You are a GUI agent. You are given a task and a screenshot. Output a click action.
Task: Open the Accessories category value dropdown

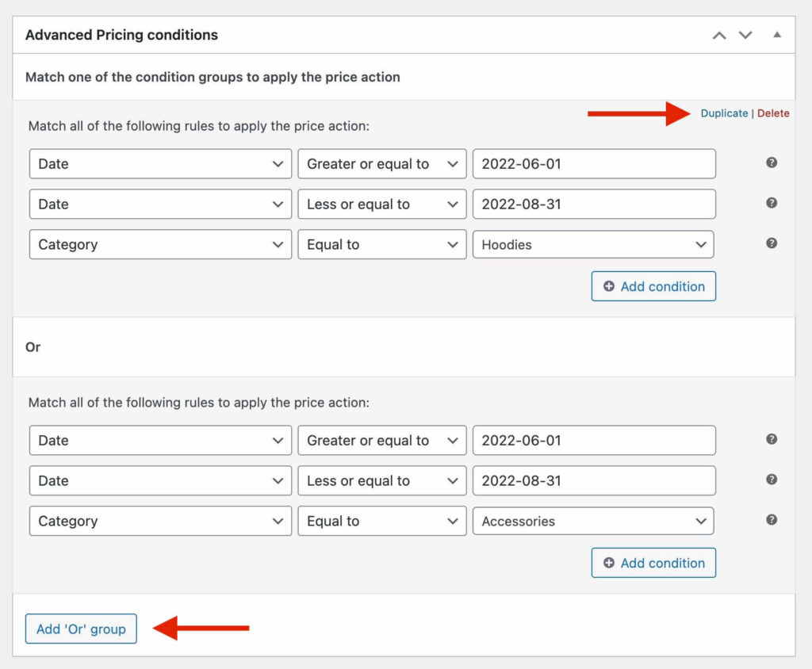click(593, 521)
